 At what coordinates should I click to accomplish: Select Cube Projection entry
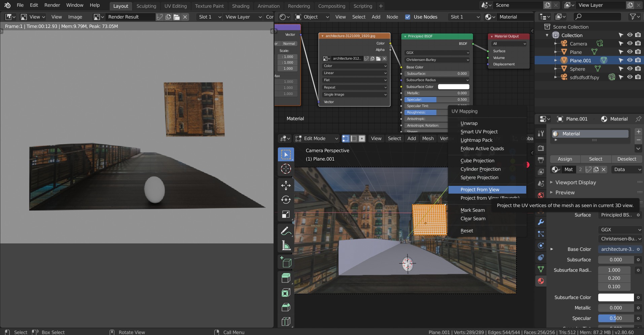487,161
